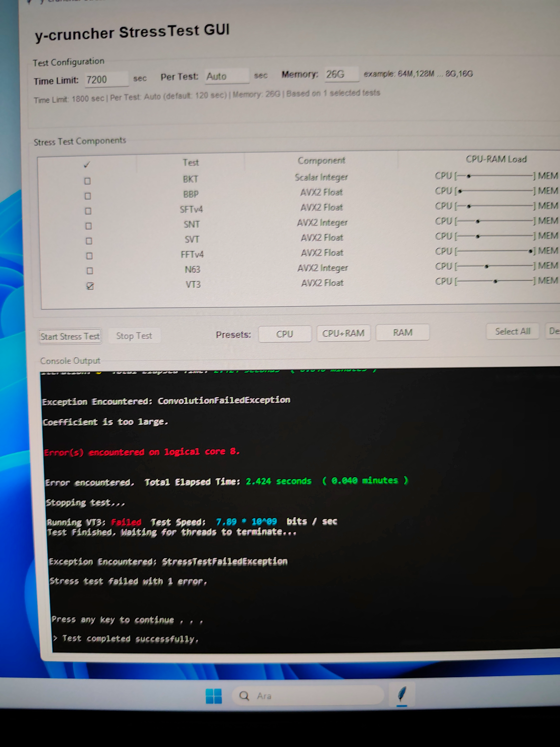Click the Per Test input field

tap(227, 76)
